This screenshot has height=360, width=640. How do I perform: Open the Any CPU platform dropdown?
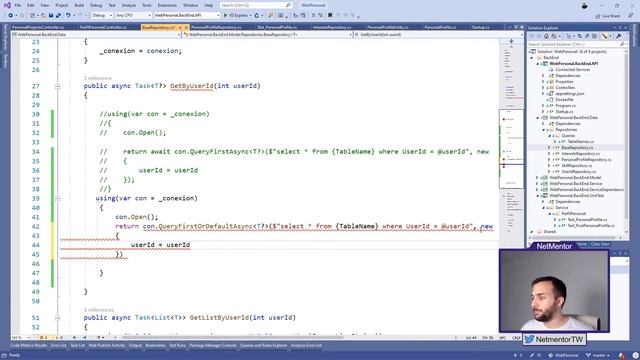coord(133,15)
